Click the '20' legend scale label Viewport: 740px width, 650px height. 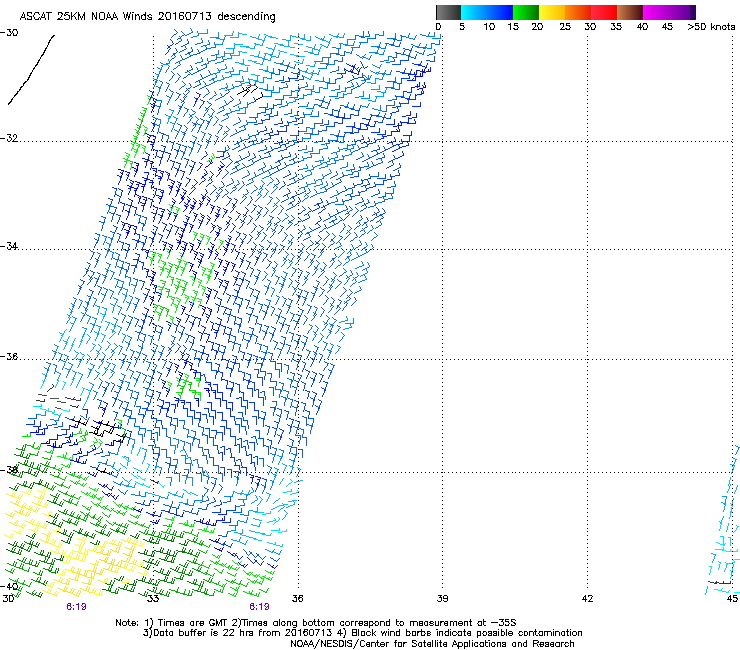click(x=537, y=27)
